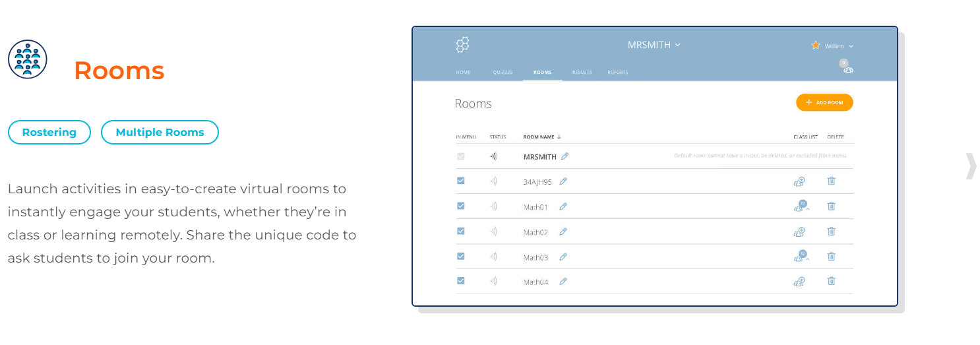
Task: Click the Math02 room name
Action: coord(536,232)
